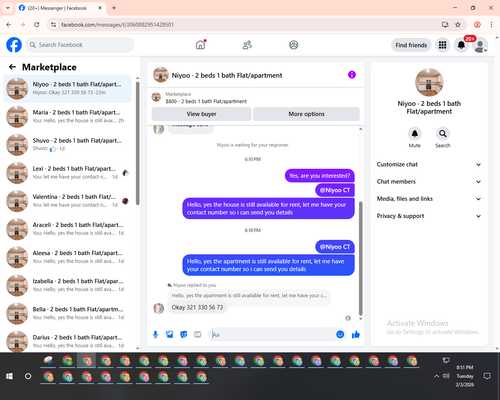Open the Facebook menu grid icon
Image resolution: width=500 pixels, height=400 pixels.
tap(442, 45)
